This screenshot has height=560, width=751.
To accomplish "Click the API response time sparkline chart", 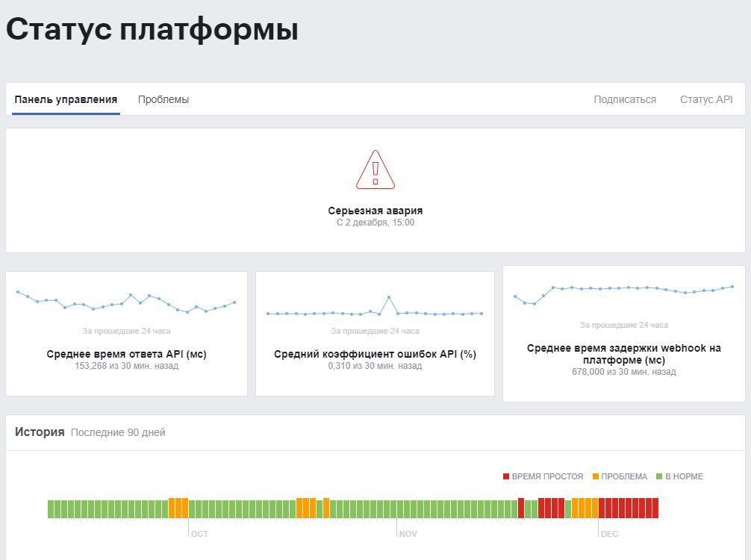I will pyautogui.click(x=125, y=300).
